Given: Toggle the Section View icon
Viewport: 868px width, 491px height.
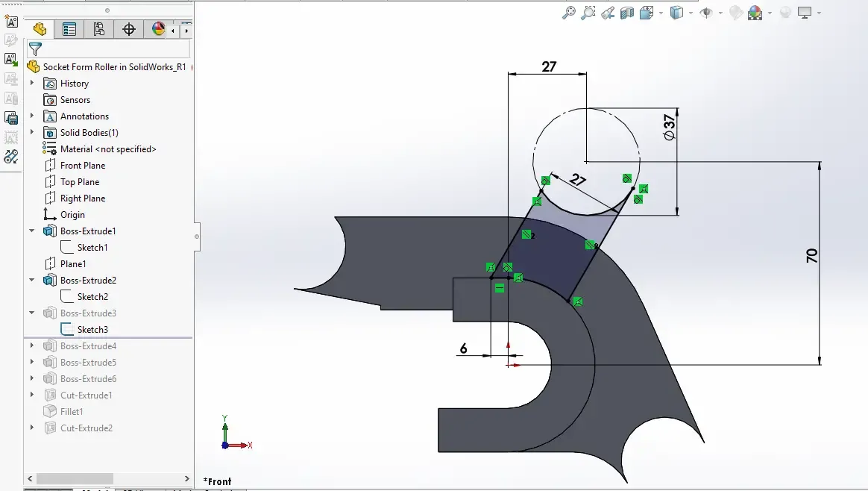Looking at the screenshot, I should (626, 12).
